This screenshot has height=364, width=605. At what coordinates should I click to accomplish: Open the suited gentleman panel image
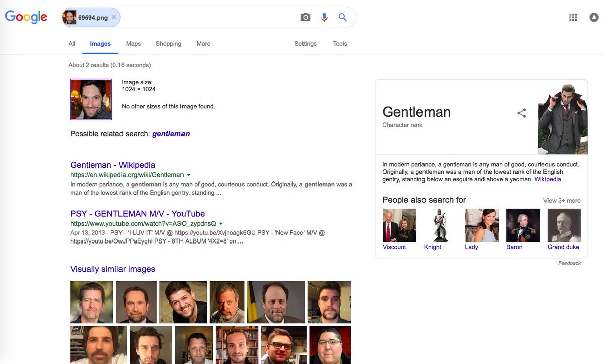563,119
